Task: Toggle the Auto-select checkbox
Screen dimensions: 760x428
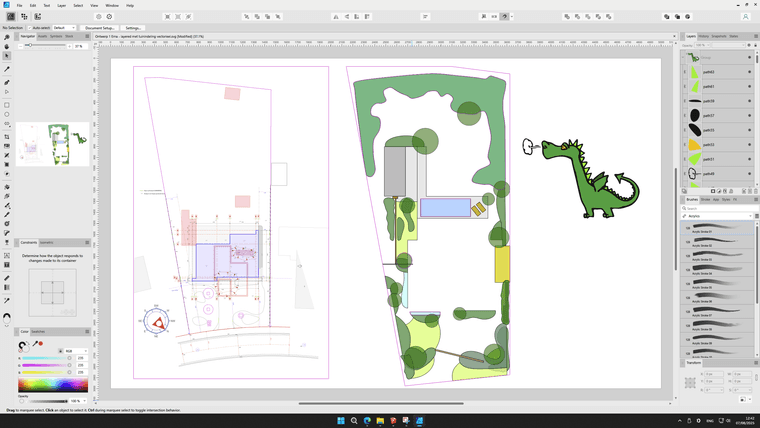Action: pyautogui.click(x=30, y=28)
